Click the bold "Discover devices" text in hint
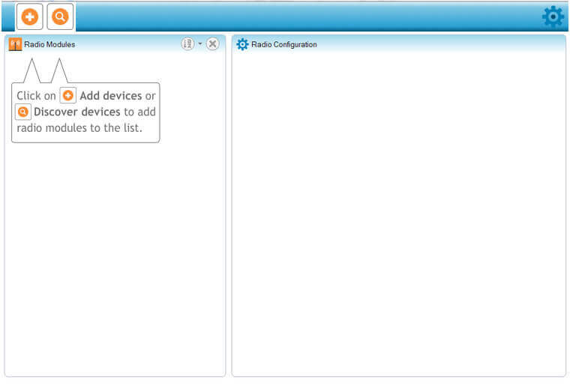This screenshot has height=392, width=570. pyautogui.click(x=77, y=112)
